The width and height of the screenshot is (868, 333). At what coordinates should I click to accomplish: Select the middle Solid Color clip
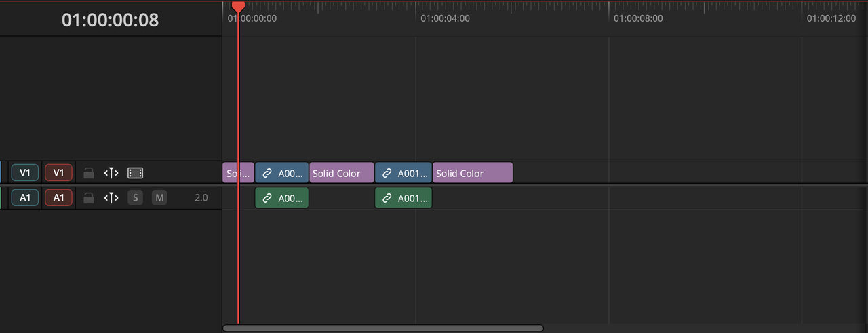[341, 173]
